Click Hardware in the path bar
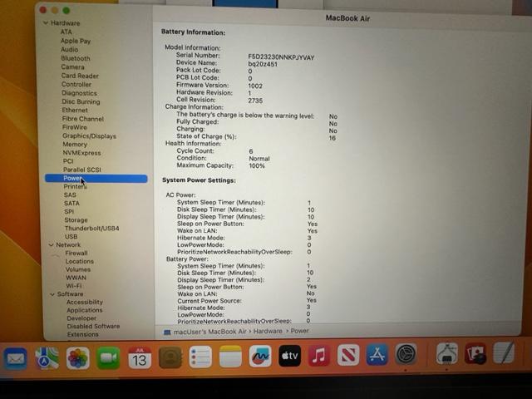Screen dimensions: 532x399 pos(268,331)
